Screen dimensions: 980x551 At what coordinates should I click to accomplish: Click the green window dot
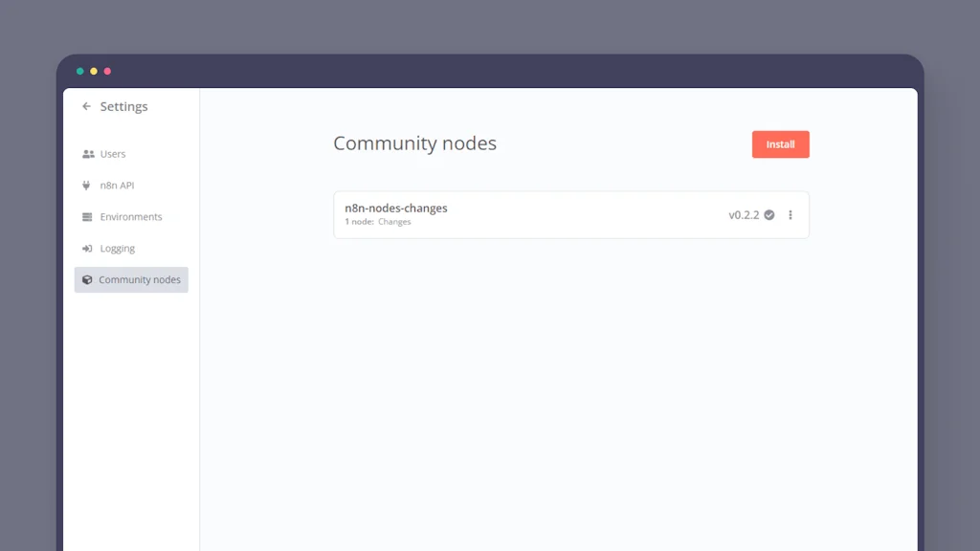pyautogui.click(x=79, y=71)
